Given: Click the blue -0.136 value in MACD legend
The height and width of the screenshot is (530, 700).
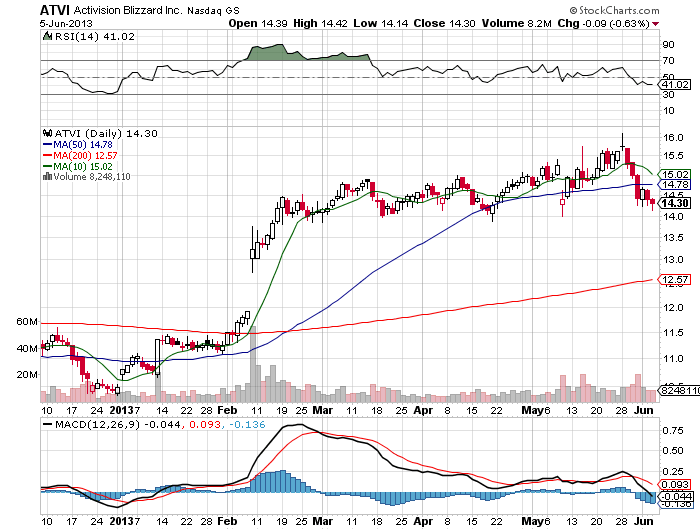Looking at the screenshot, I should coord(247,424).
